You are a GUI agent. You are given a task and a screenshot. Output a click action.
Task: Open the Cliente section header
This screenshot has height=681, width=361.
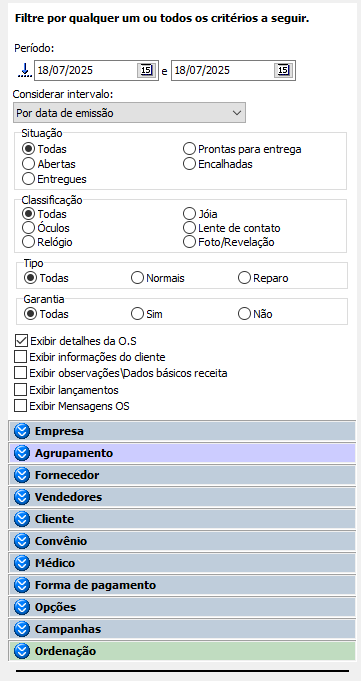click(182, 519)
